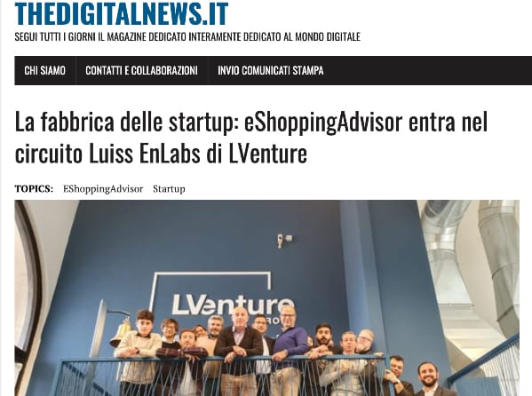Click the TOPICS label

coord(34,188)
